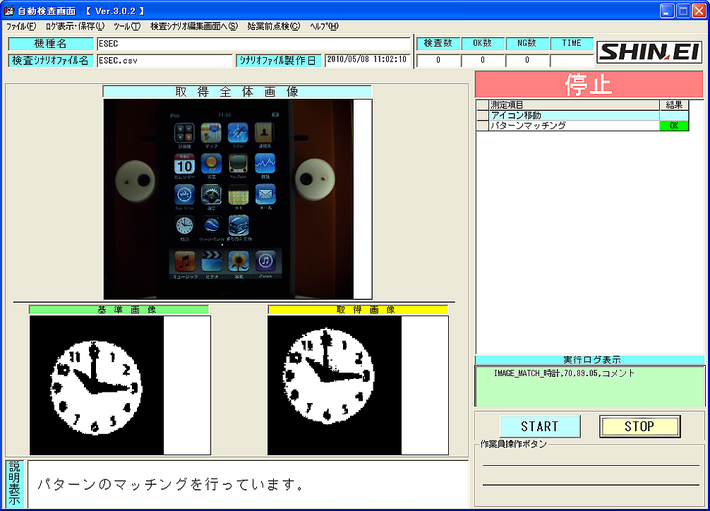Click the SHIN.EI logo
The height and width of the screenshot is (511, 710).
click(x=649, y=52)
